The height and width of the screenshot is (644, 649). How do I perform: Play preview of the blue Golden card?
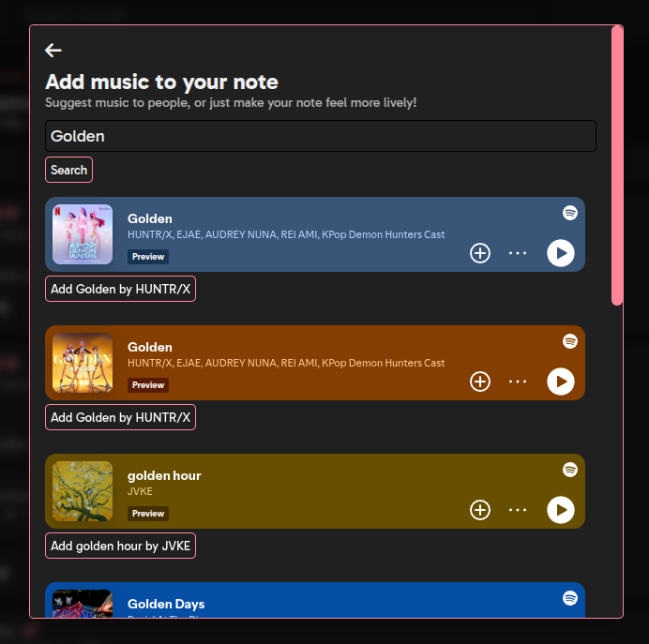561,253
